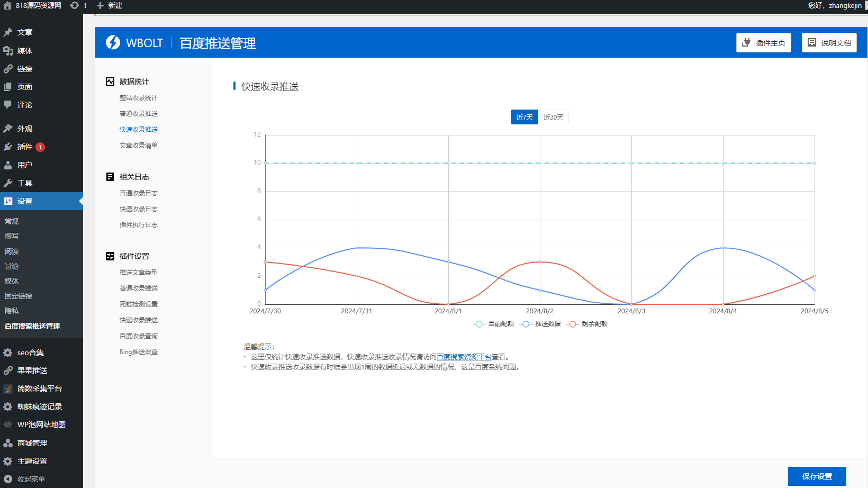Open 用户 user icon
This screenshot has height=488, width=868.
click(x=8, y=165)
